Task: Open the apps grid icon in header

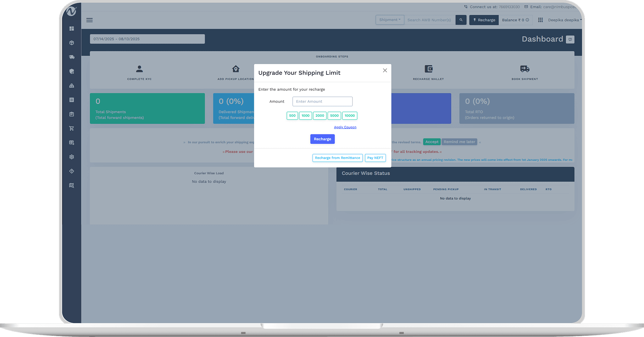Action: tap(540, 20)
